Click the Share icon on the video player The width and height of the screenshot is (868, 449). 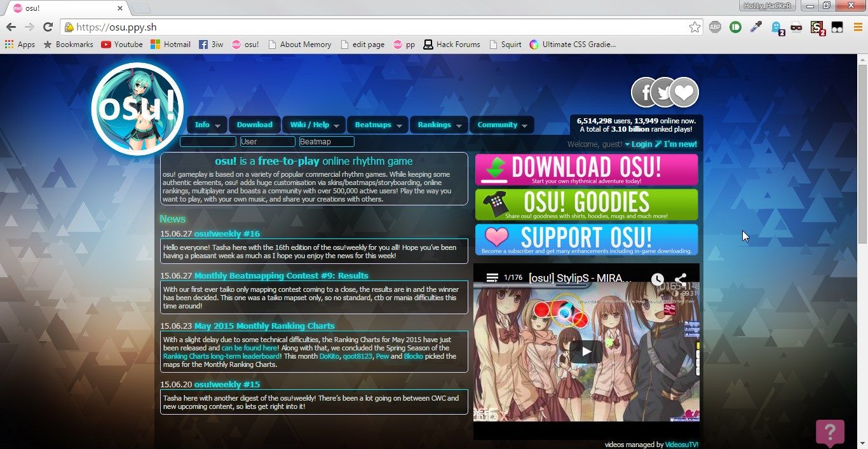pyautogui.click(x=681, y=279)
